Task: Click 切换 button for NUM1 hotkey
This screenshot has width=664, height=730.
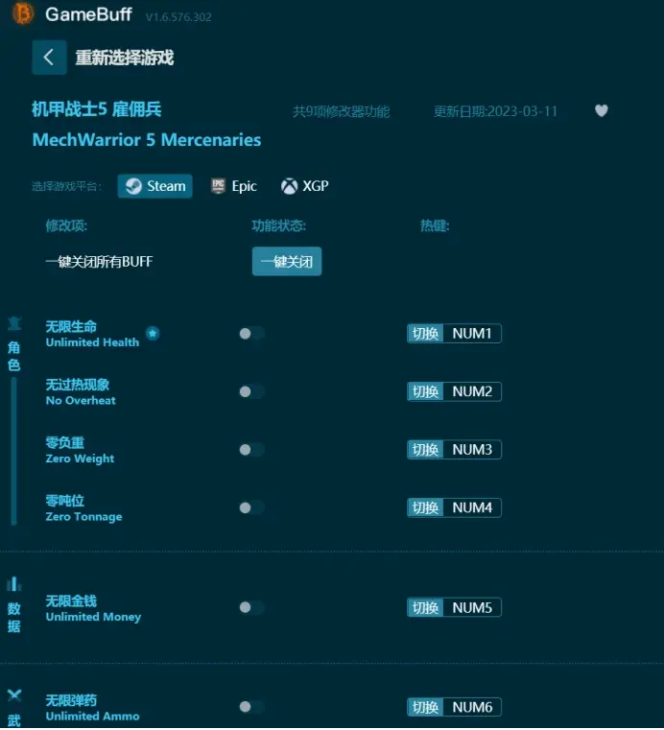Action: pyautogui.click(x=425, y=334)
